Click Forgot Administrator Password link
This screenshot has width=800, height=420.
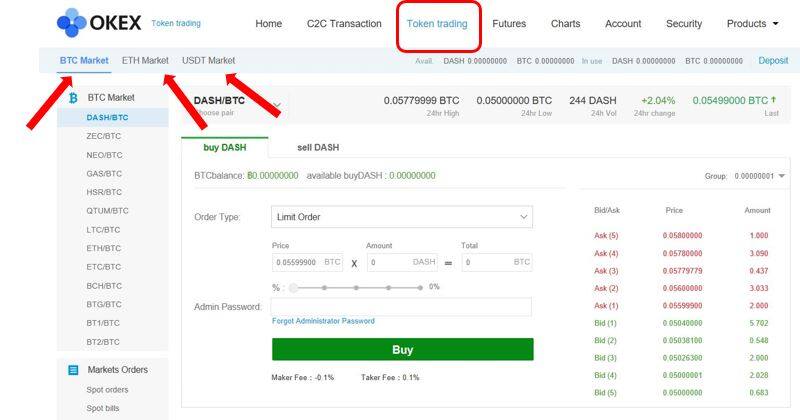[x=323, y=321]
